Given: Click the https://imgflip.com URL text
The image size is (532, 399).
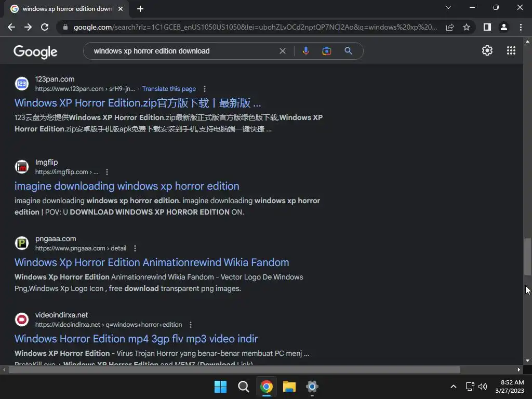Looking at the screenshot, I should (67, 172).
